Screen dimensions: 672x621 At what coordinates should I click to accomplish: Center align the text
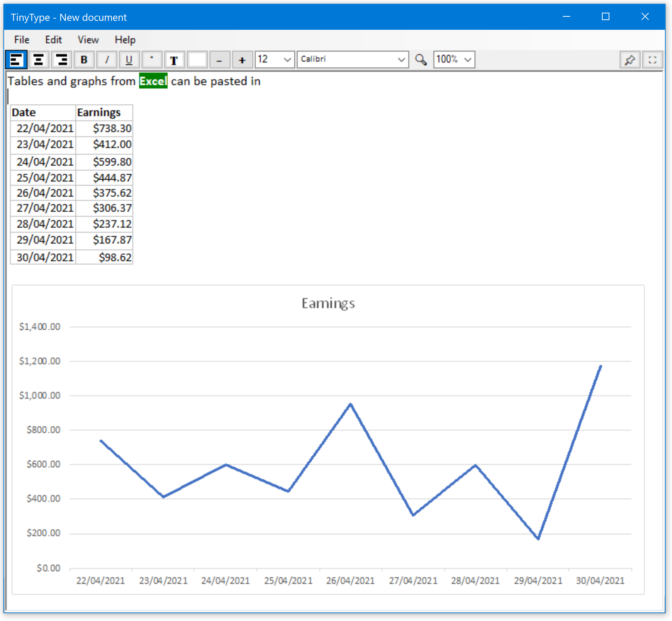39,60
